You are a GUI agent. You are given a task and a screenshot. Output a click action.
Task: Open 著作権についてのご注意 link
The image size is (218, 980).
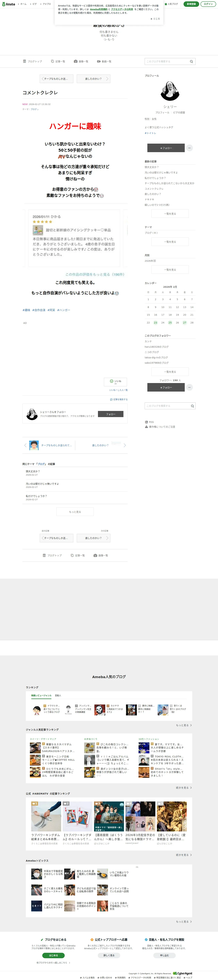pyautogui.click(x=160, y=427)
